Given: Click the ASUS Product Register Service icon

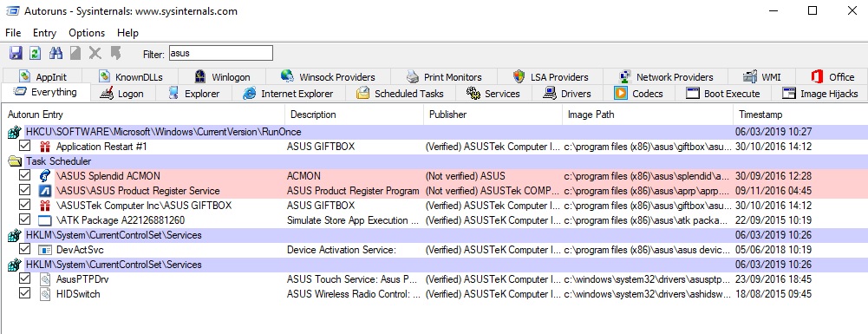Looking at the screenshot, I should 45,191.
